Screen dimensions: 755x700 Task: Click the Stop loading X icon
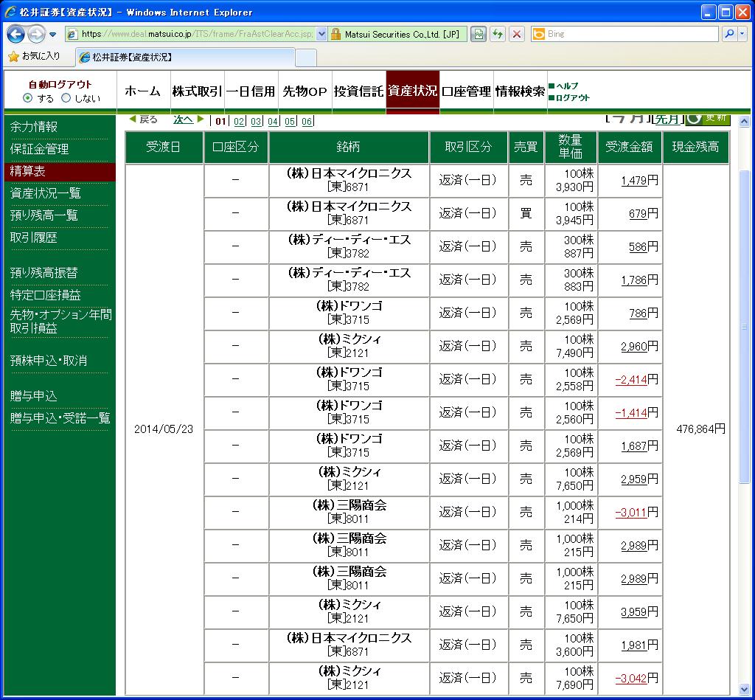pos(517,34)
